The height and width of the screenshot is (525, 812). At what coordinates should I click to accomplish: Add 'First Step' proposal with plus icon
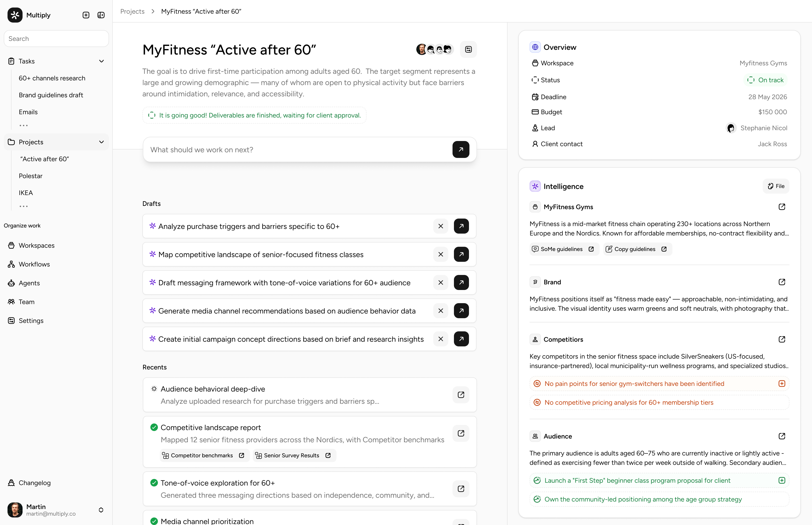click(782, 480)
